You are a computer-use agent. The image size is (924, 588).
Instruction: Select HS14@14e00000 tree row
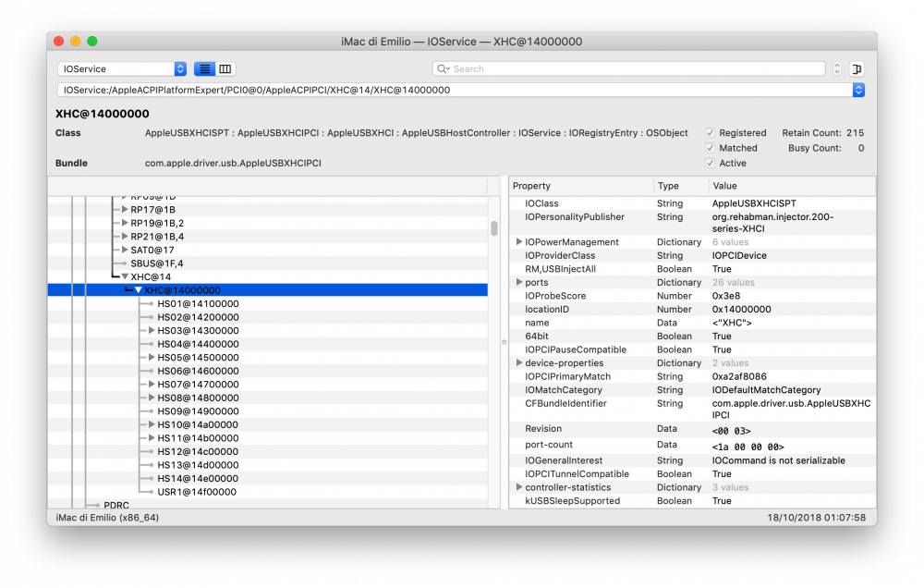click(268, 478)
